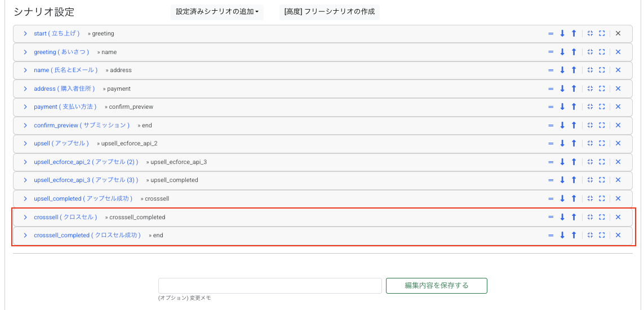Viewport: 644px width, 310px height.
Task: Move the start row down with arrow
Action: (x=562, y=34)
